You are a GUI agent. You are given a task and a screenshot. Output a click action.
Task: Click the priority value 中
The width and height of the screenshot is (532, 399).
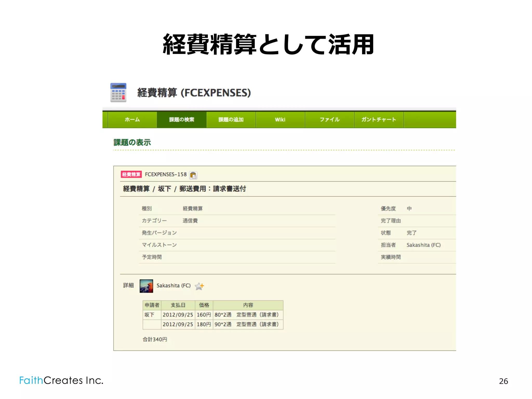[x=409, y=208]
